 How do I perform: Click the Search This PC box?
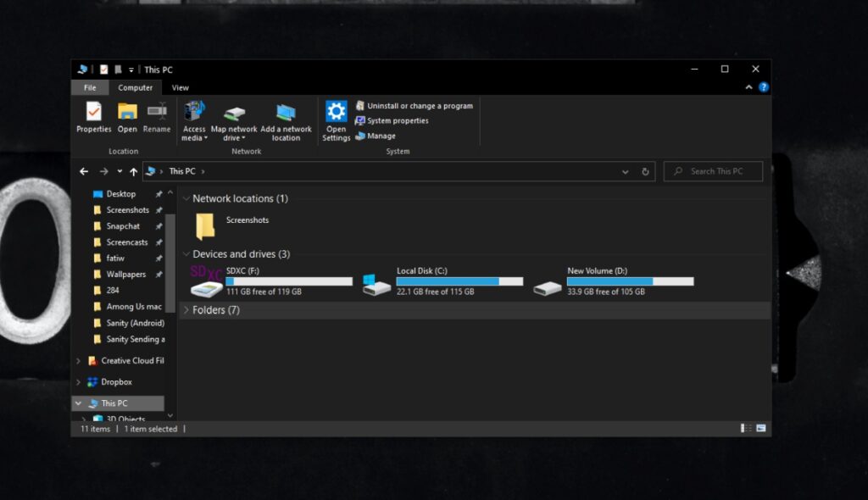coord(713,171)
